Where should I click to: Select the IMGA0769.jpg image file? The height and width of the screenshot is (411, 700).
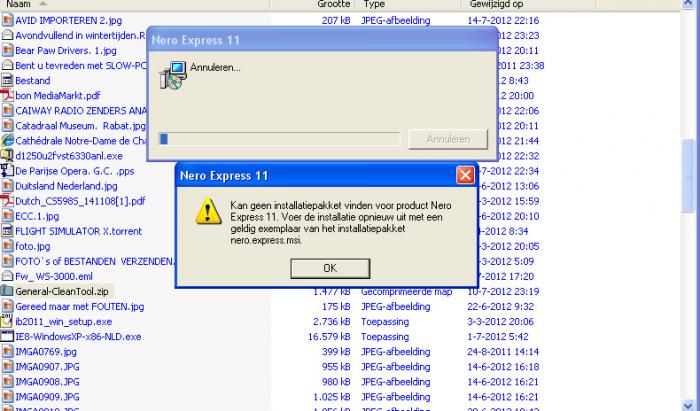tap(46, 352)
